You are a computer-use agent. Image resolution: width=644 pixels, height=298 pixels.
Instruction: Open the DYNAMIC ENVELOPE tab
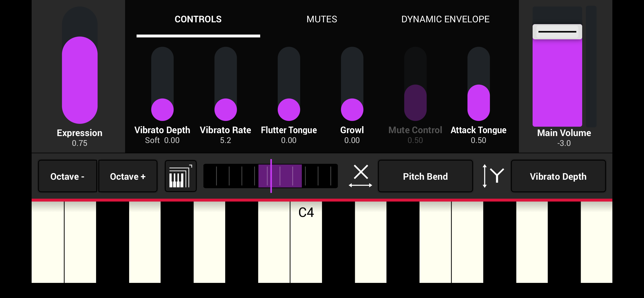coord(445,19)
